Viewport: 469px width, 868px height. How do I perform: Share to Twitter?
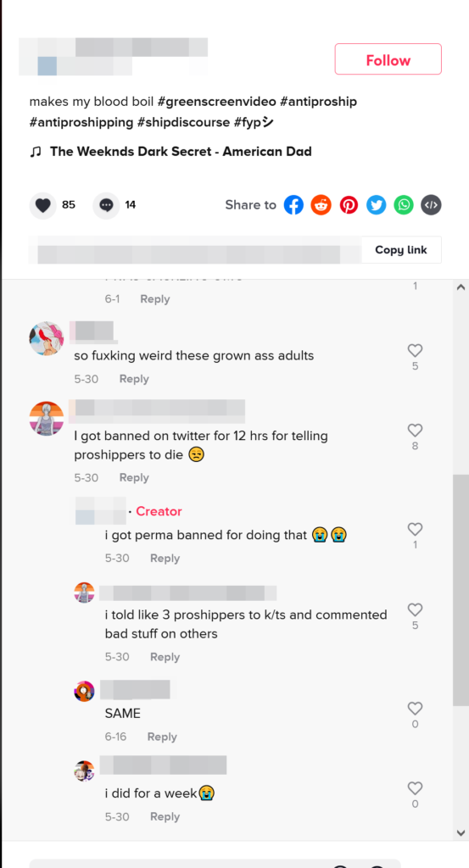coord(377,205)
